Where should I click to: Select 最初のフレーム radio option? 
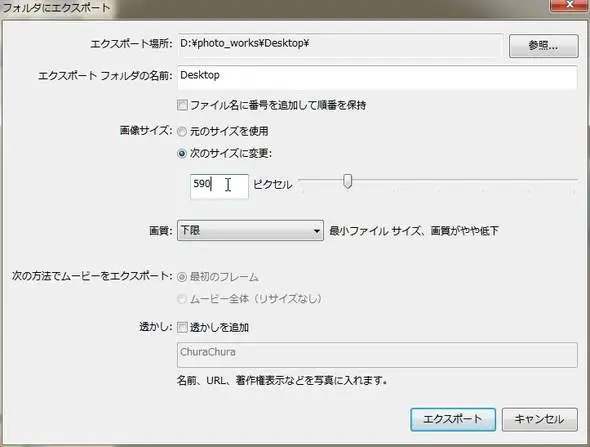pos(182,277)
